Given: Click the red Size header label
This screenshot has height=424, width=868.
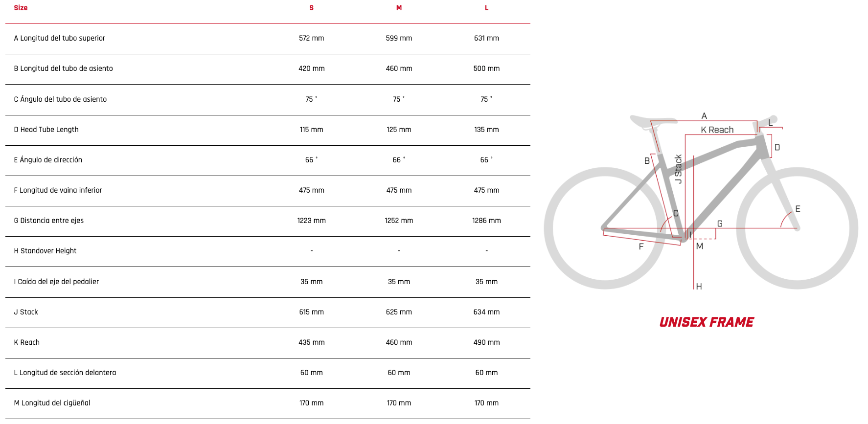Looking at the screenshot, I should [21, 8].
